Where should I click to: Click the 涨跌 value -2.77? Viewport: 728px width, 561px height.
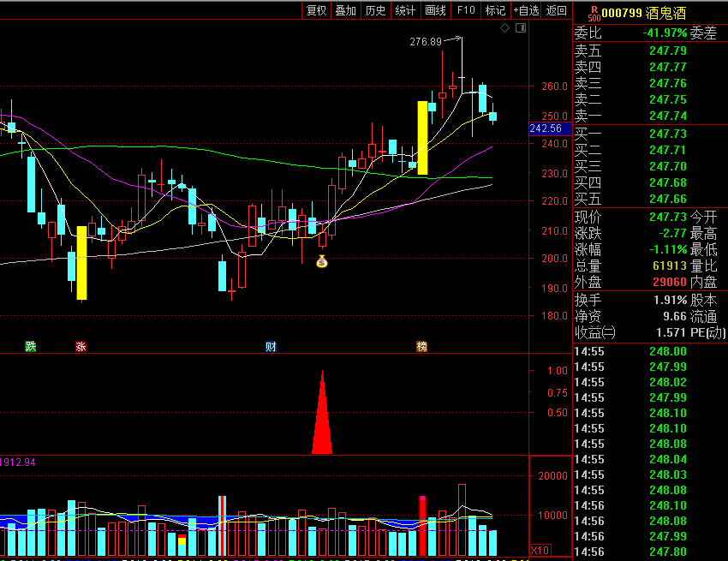click(672, 233)
